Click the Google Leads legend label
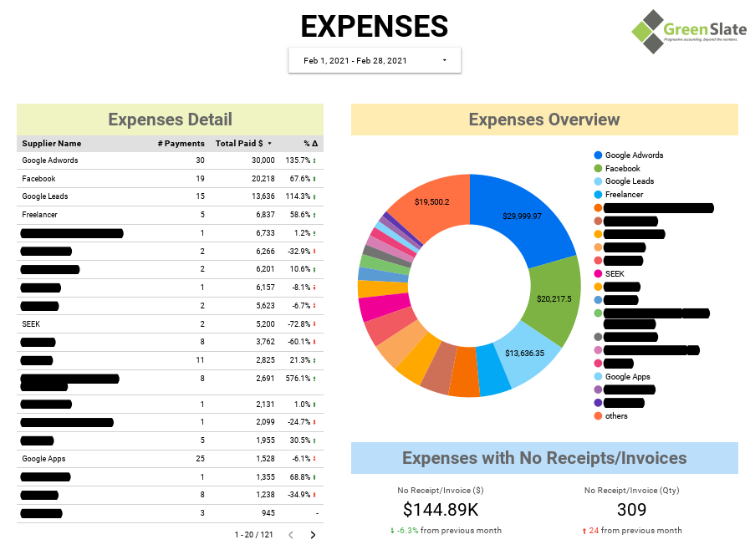 point(630,181)
